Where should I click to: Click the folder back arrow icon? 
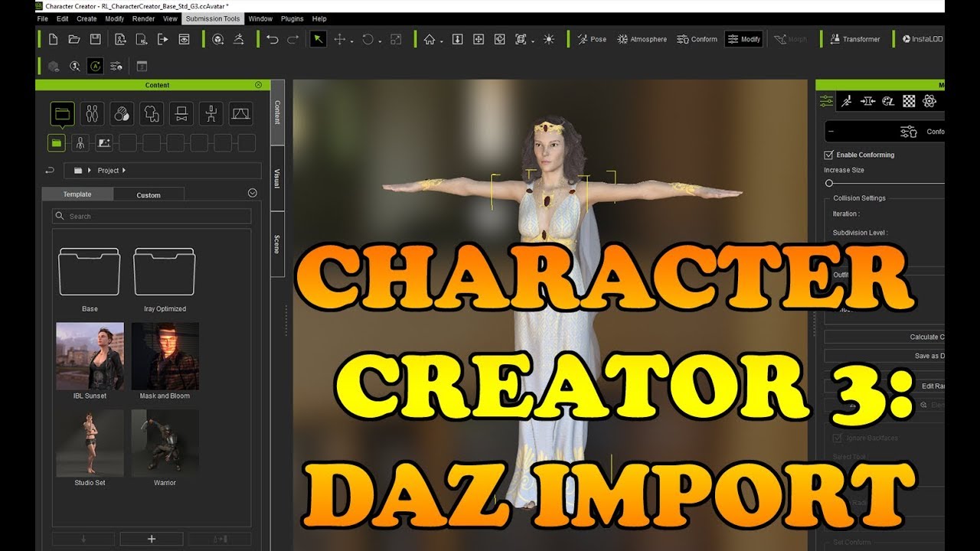click(x=51, y=170)
